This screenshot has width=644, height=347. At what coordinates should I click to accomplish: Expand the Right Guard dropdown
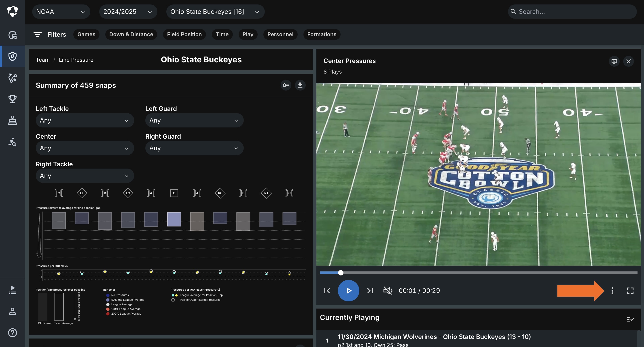(x=194, y=148)
